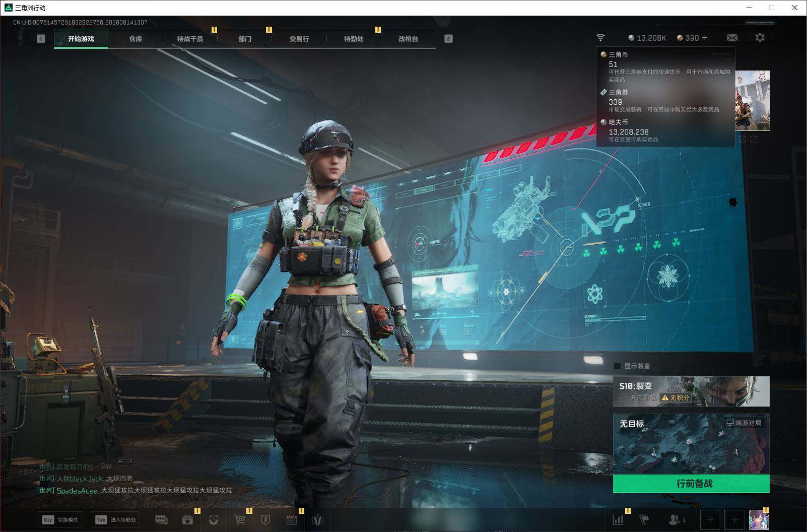
Task: Click the plus to add 三角币 currency
Action: 705,38
